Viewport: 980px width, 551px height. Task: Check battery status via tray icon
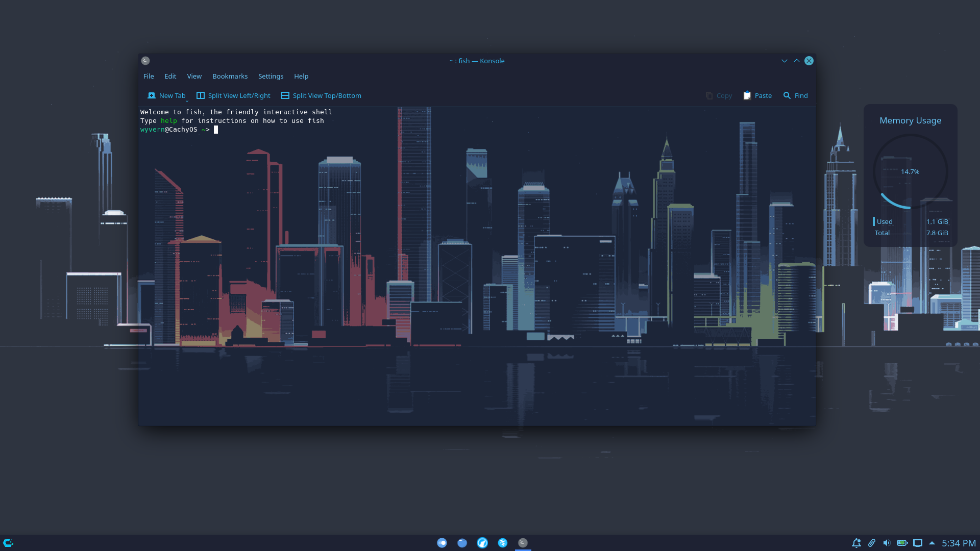point(903,543)
